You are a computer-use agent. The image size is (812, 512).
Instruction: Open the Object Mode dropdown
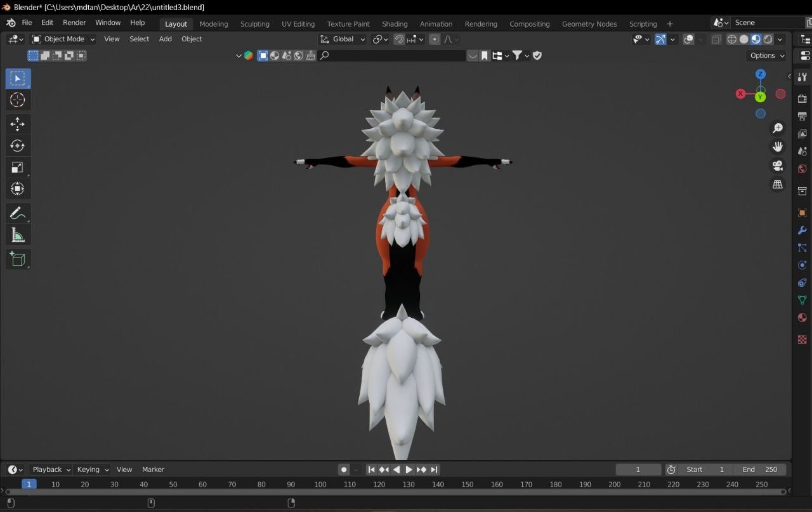pyautogui.click(x=63, y=39)
